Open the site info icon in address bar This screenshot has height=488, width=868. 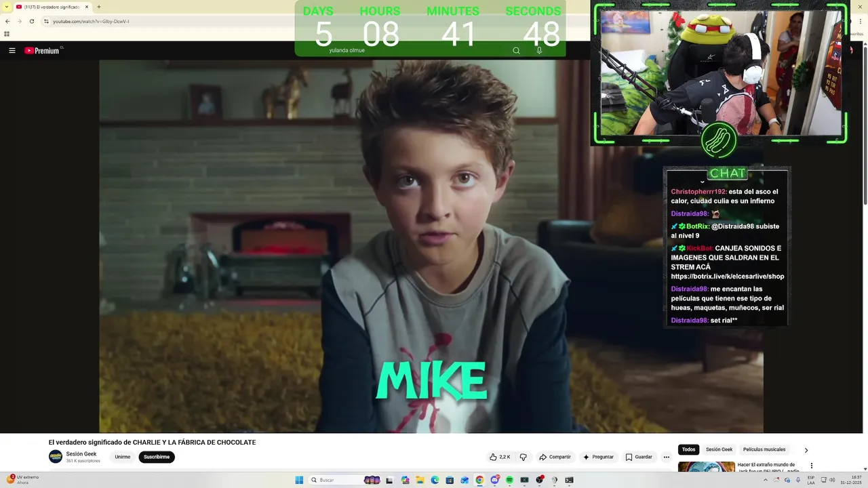(46, 22)
